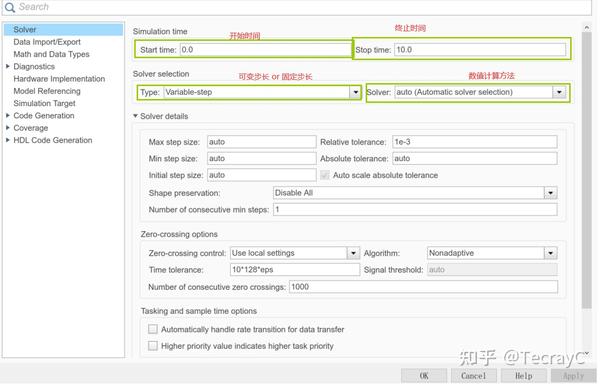Open the Zero-crossing control dropdown
The height and width of the screenshot is (384, 600).
295,253
